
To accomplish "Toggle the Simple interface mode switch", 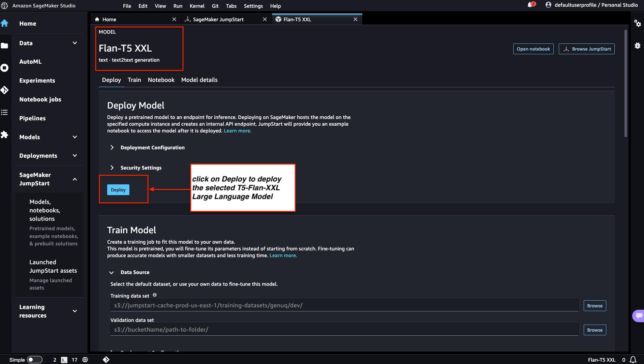I will (x=34, y=360).
